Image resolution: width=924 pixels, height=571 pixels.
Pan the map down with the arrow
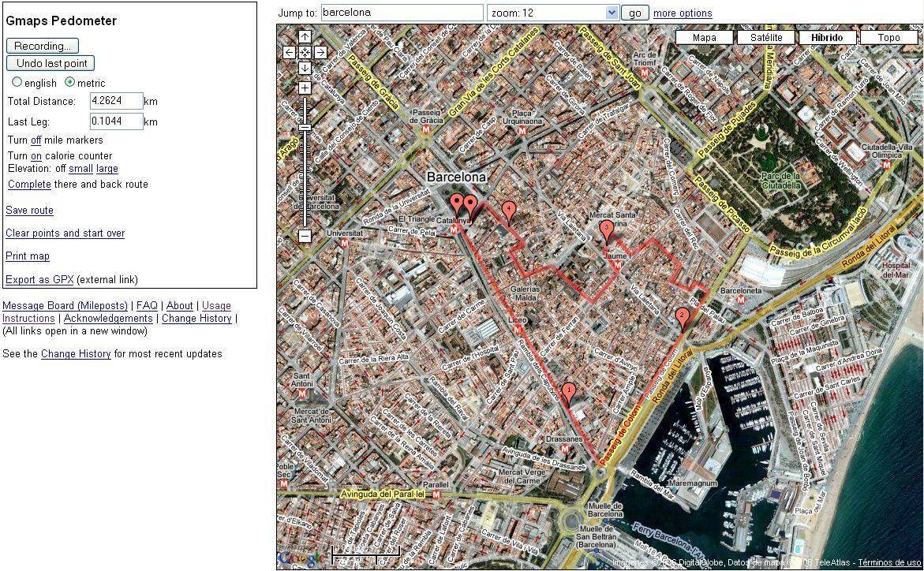pos(305,68)
